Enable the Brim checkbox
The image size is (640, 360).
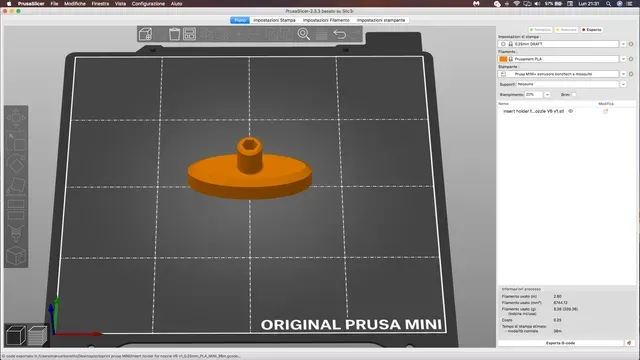point(574,95)
